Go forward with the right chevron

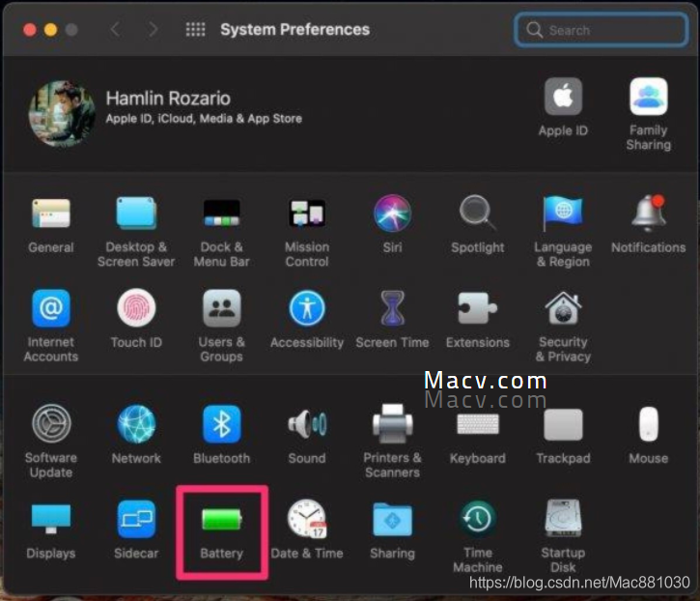click(x=154, y=30)
